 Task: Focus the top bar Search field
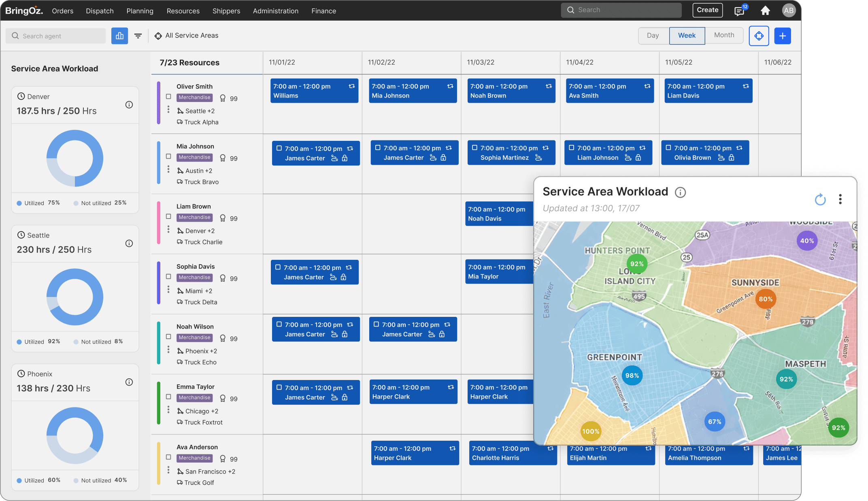point(621,10)
